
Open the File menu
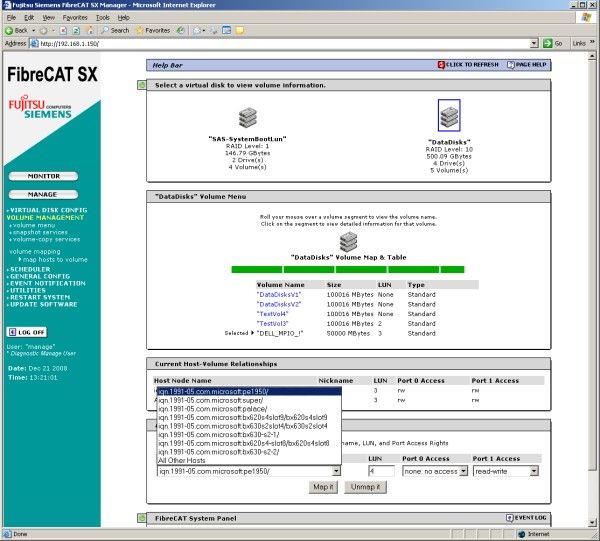pos(11,18)
